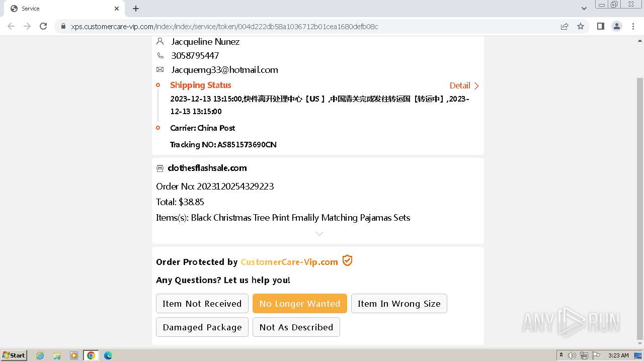Click the browser back arrow
Image resolution: width=644 pixels, height=362 pixels.
(11, 26)
